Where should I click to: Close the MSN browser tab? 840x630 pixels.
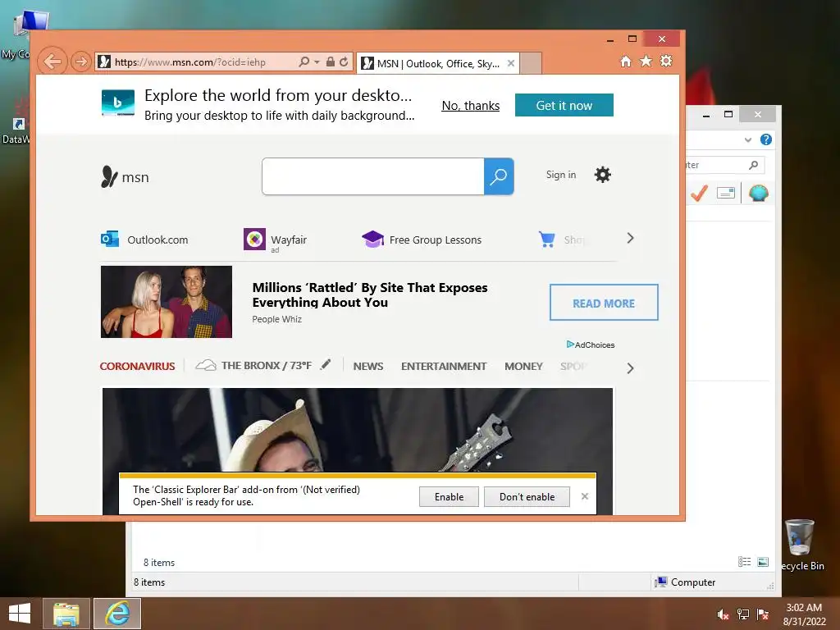point(511,63)
